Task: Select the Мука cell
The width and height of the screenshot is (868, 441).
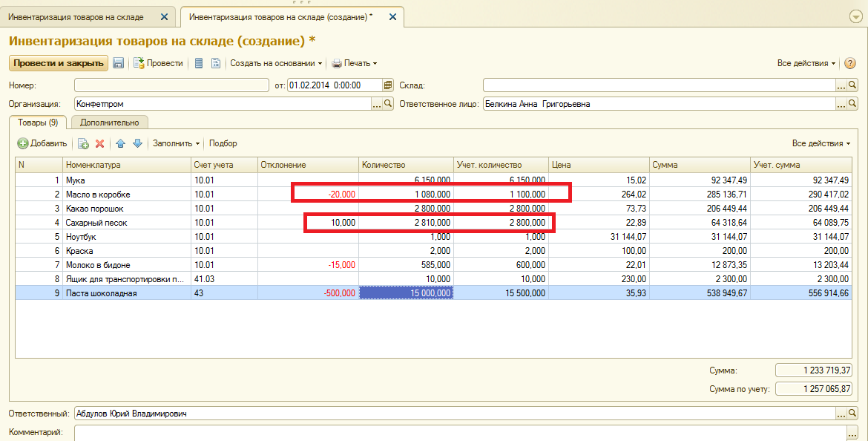Action: (127, 180)
